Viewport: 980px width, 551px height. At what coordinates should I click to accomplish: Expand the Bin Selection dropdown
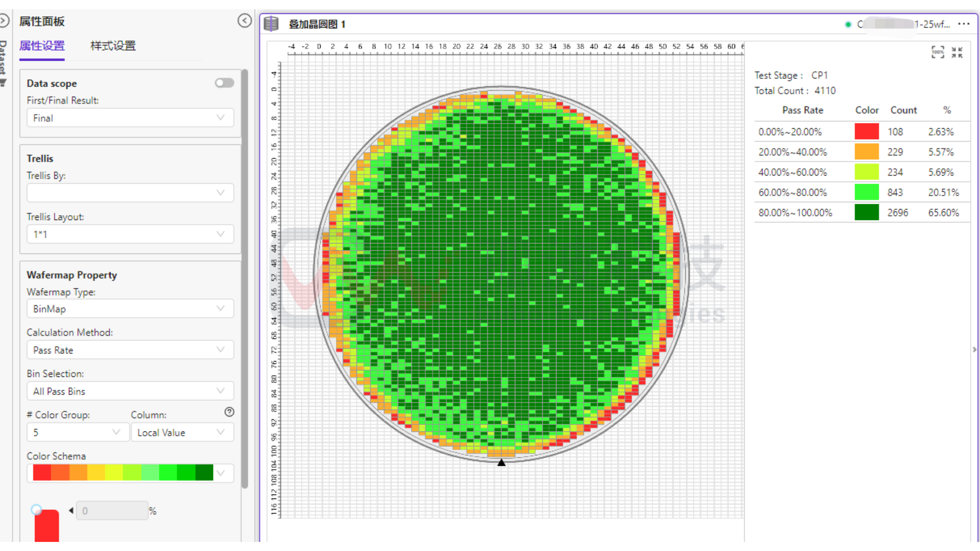click(x=130, y=391)
